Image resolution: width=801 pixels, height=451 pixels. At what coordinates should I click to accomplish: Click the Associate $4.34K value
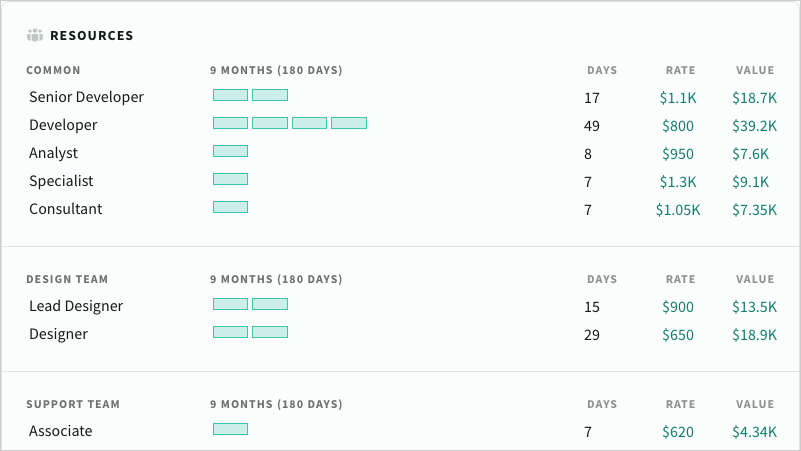point(754,432)
